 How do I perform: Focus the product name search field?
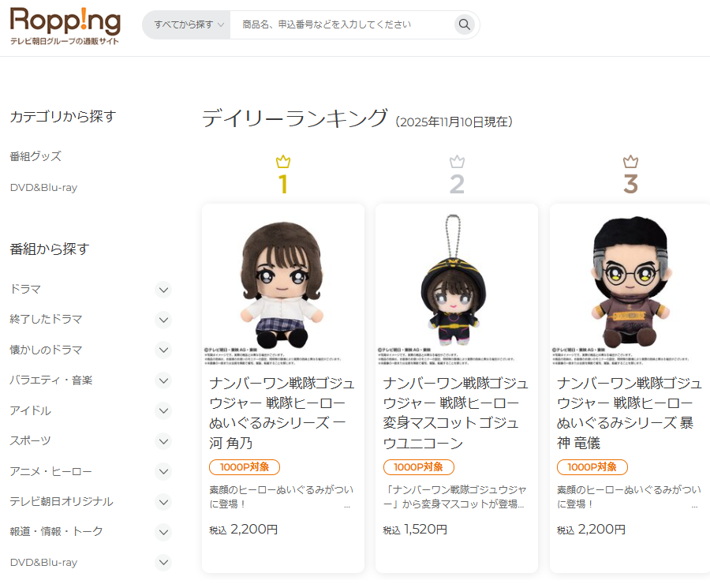(x=342, y=24)
